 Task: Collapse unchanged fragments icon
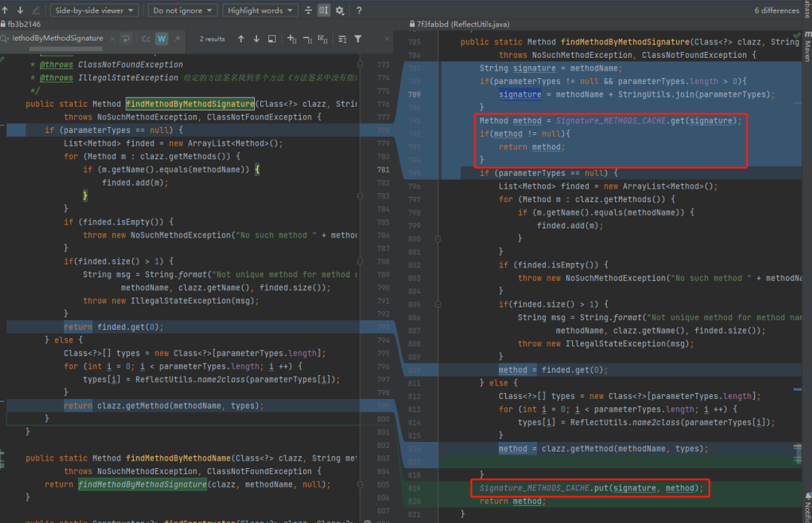click(308, 11)
